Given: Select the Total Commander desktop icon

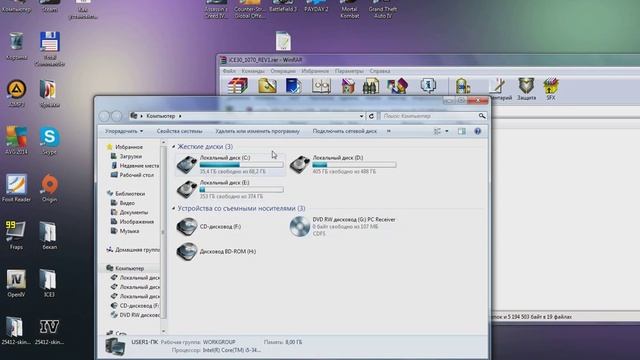Looking at the screenshot, I should coord(49,49).
